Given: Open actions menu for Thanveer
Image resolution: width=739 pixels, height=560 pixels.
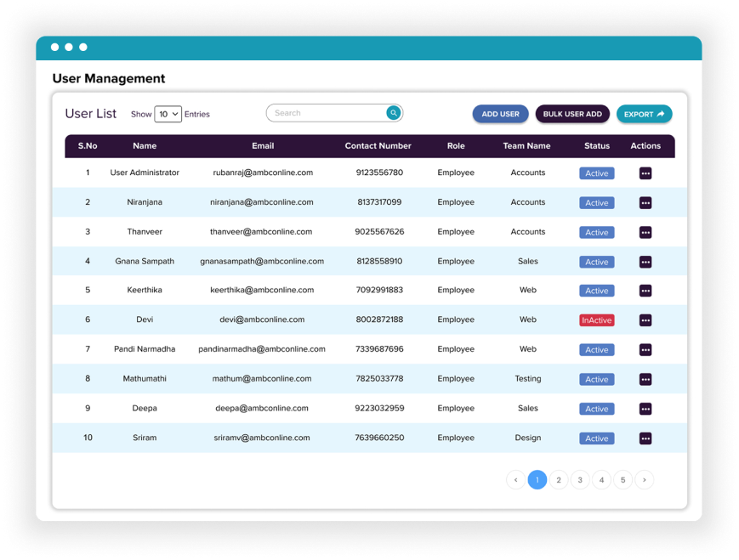Looking at the screenshot, I should [645, 232].
